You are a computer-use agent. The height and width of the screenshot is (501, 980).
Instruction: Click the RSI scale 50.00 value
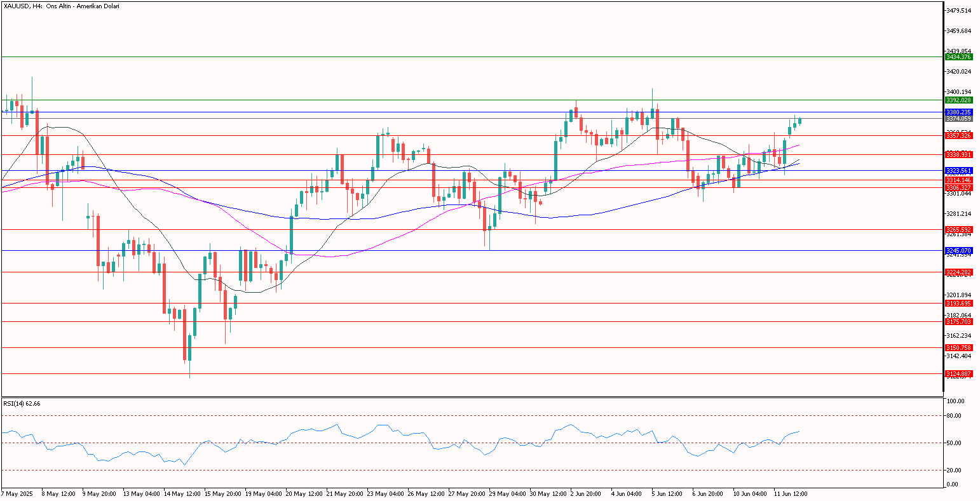(955, 443)
